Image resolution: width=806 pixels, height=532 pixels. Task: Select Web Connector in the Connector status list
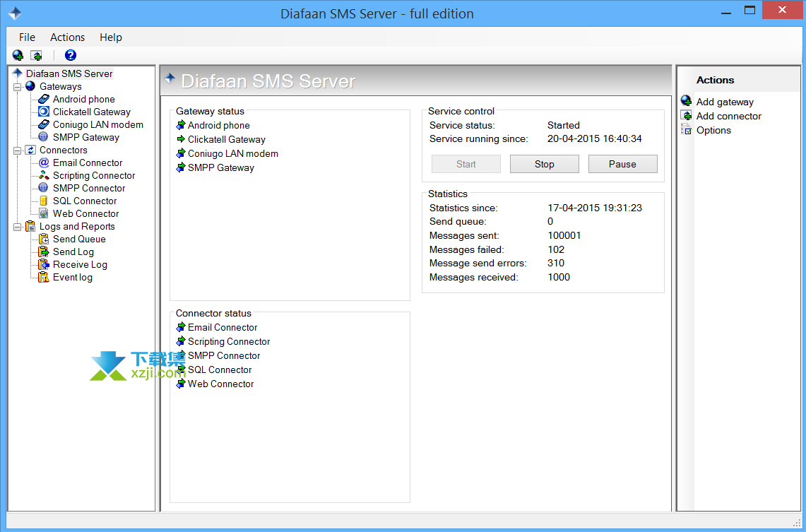coord(221,384)
